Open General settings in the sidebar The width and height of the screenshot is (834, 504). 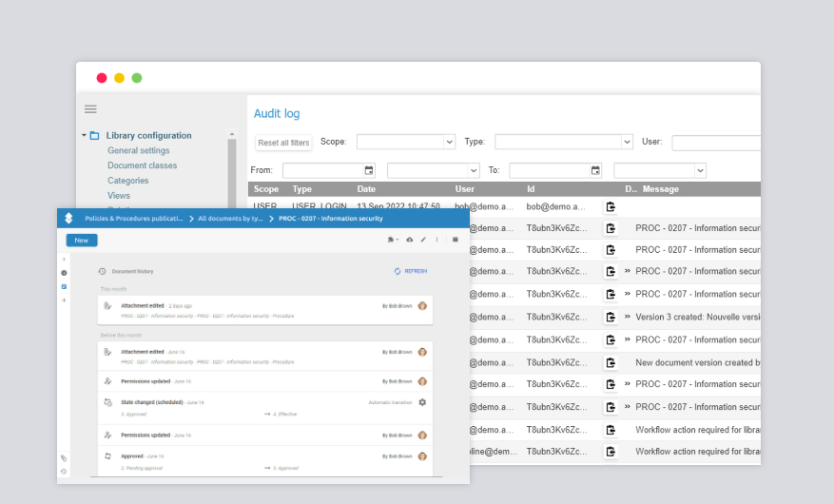click(138, 150)
